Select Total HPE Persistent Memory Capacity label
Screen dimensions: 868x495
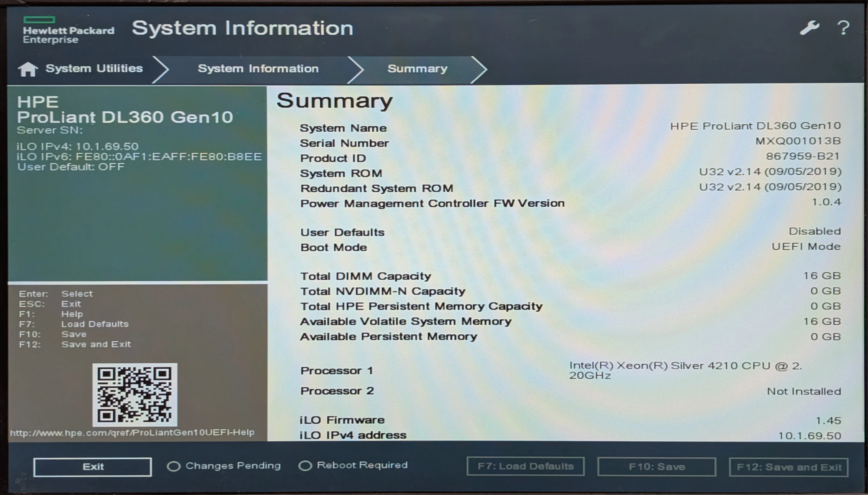[x=421, y=306]
